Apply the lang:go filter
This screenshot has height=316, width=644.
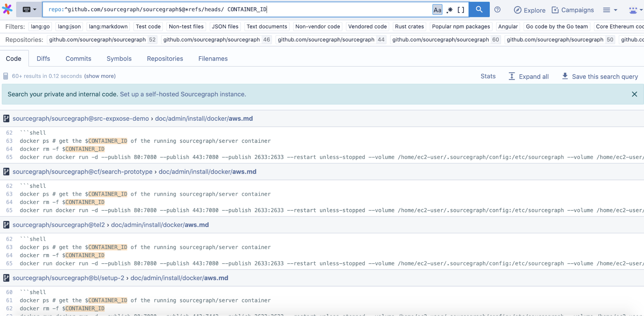[x=40, y=27]
